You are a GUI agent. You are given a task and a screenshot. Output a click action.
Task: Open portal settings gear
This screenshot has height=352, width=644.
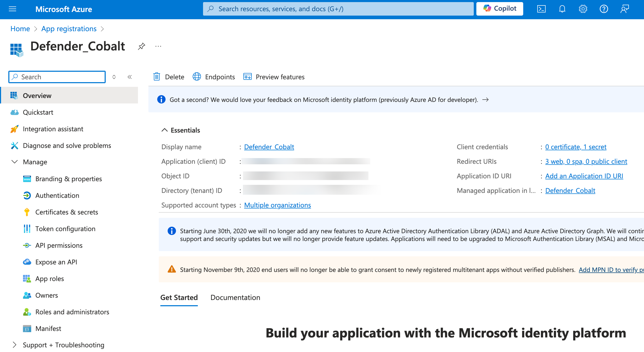(583, 9)
